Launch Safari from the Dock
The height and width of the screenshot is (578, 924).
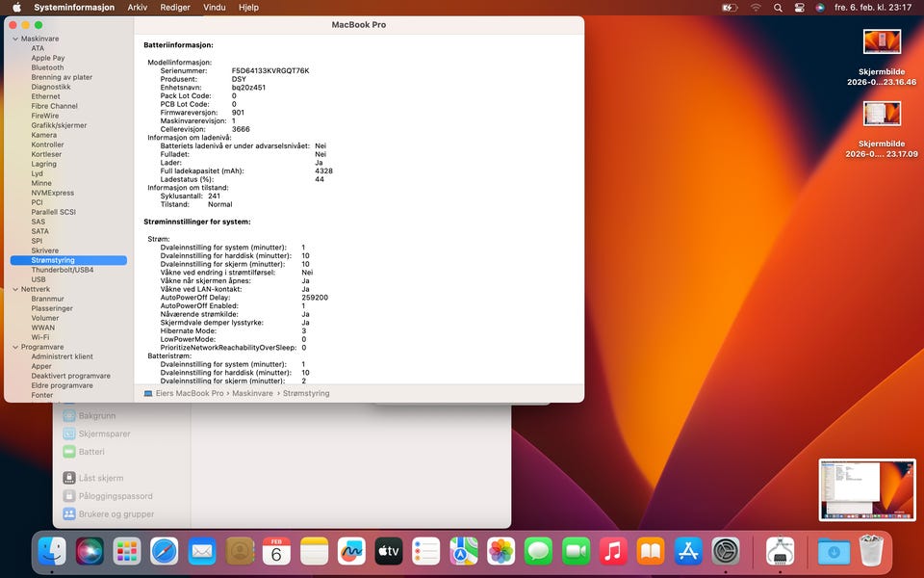pyautogui.click(x=164, y=551)
